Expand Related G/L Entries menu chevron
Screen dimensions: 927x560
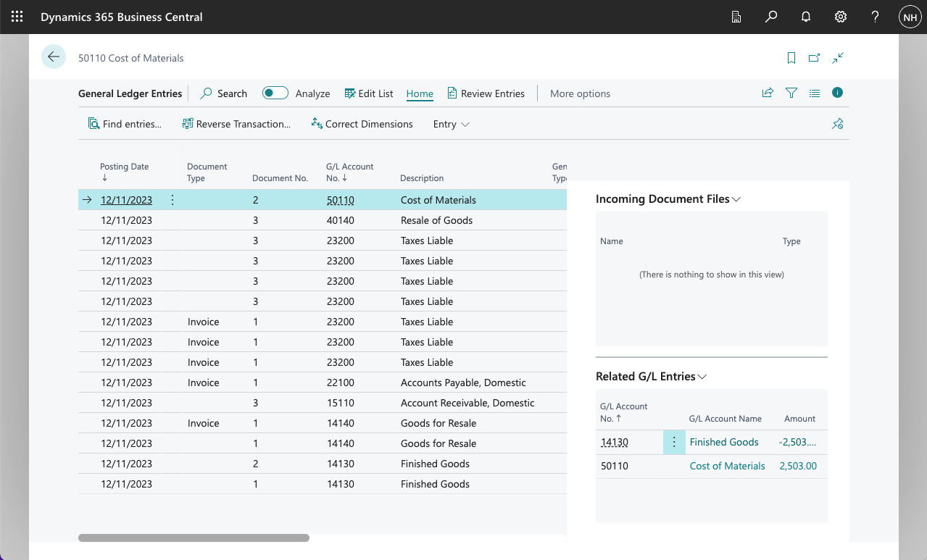coord(702,377)
